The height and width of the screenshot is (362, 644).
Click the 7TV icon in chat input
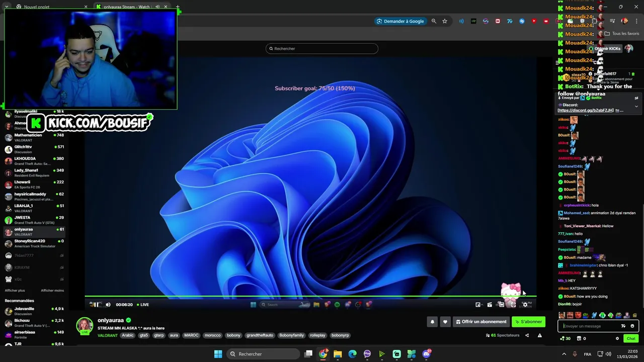coord(623,326)
